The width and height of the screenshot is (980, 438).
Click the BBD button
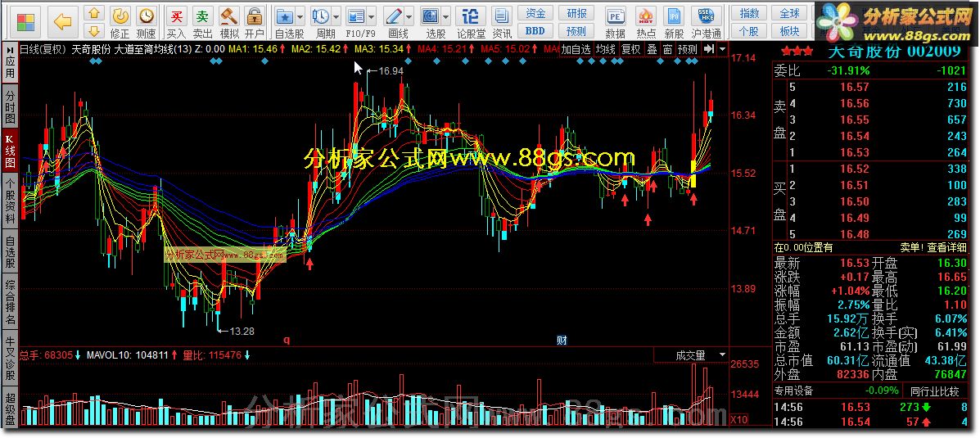(x=535, y=30)
